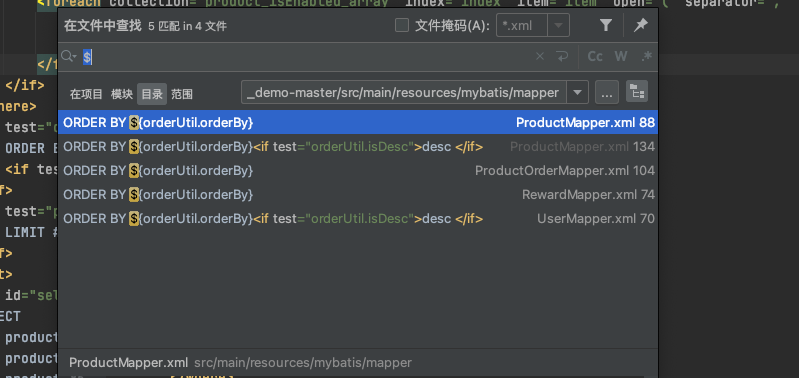This screenshot has width=799, height=378.
Task: Open the filter search results icon
Action: click(605, 25)
